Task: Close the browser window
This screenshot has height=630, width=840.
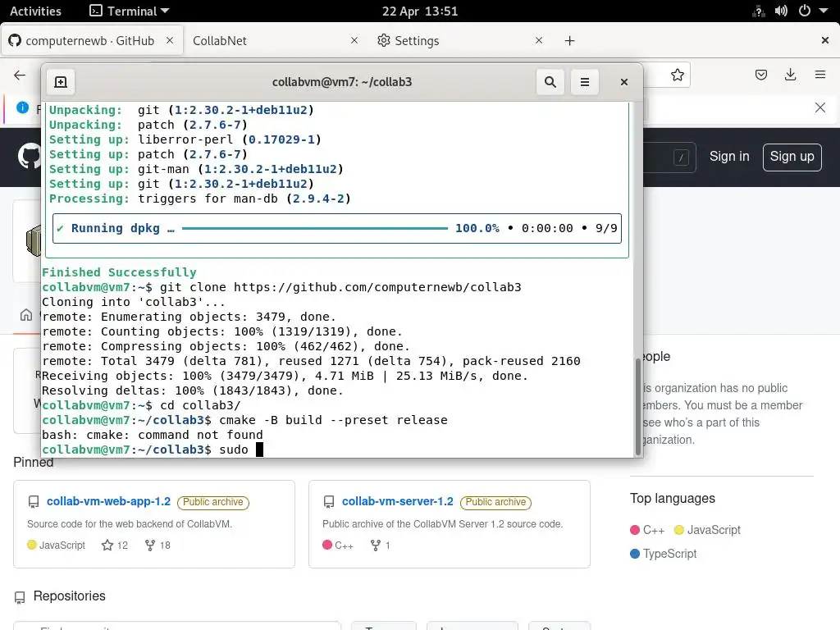Action: (825, 40)
